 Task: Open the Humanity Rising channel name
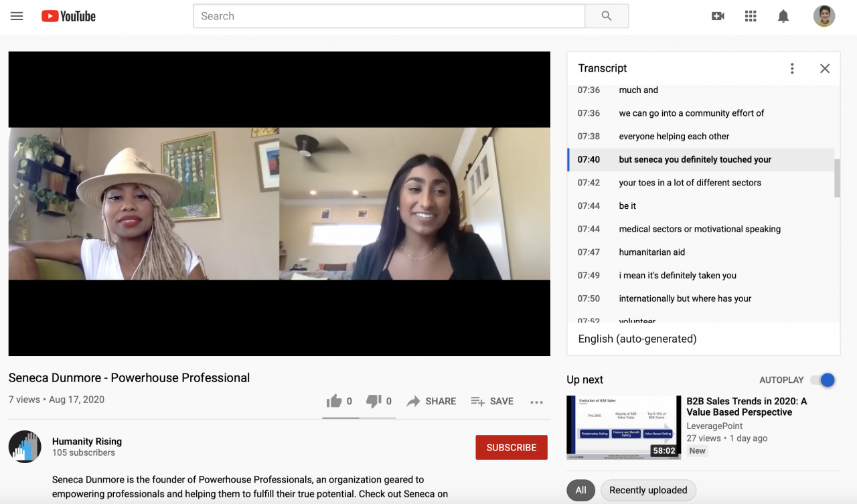click(87, 441)
